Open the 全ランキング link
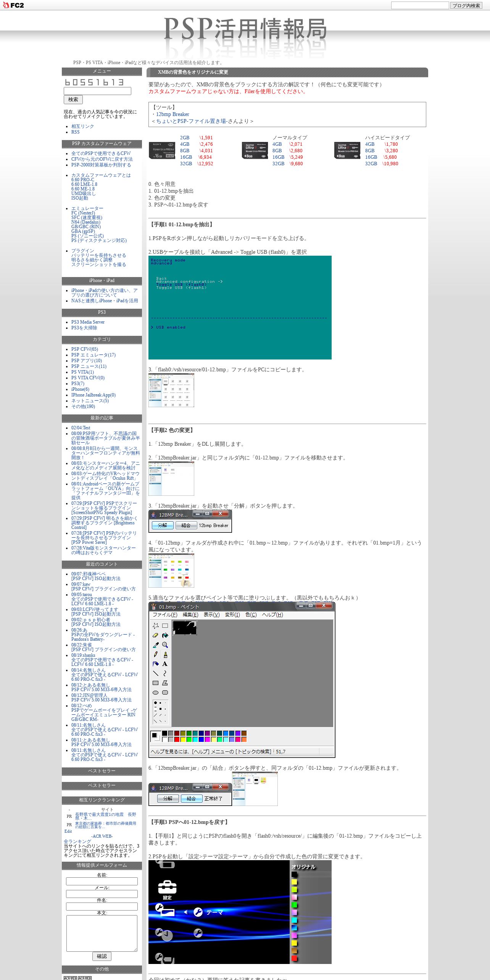Image resolution: width=490 pixels, height=980 pixels. point(77,841)
